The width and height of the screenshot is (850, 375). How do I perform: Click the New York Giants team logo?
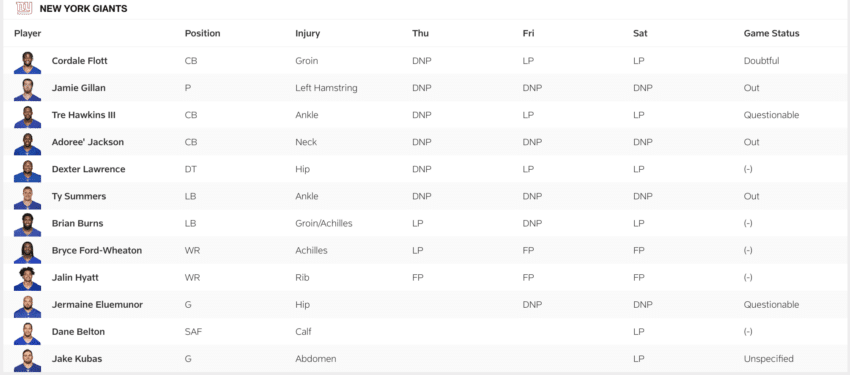pos(24,8)
